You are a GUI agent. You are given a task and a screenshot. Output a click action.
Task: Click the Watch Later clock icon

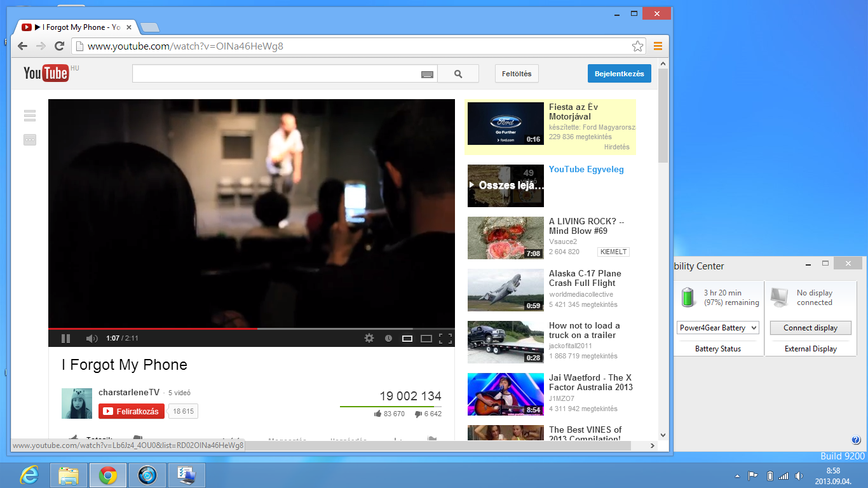[x=388, y=339]
